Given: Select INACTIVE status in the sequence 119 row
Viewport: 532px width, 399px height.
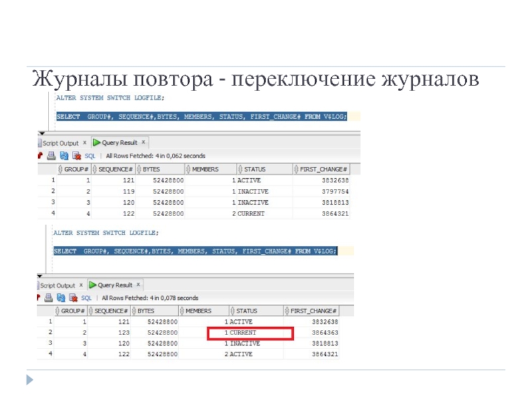Looking at the screenshot, I should point(264,192).
